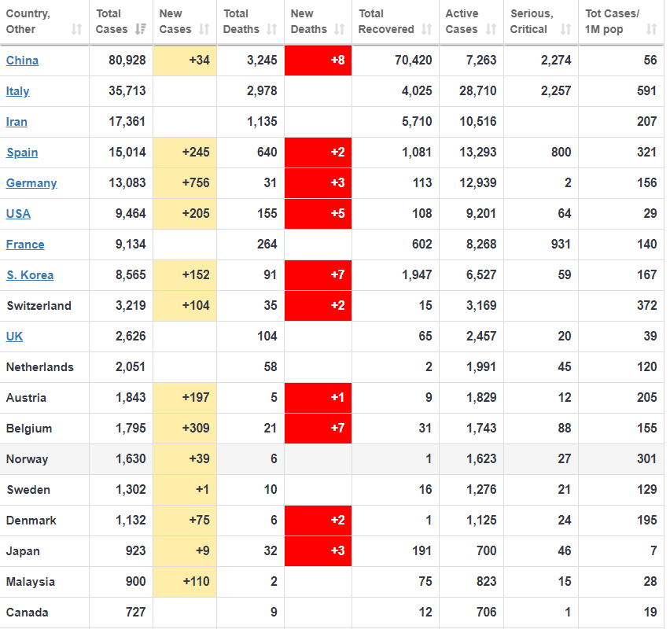Select the 'New Deaths' header text
Viewport: 670px width, 644px height.
tap(308, 21)
